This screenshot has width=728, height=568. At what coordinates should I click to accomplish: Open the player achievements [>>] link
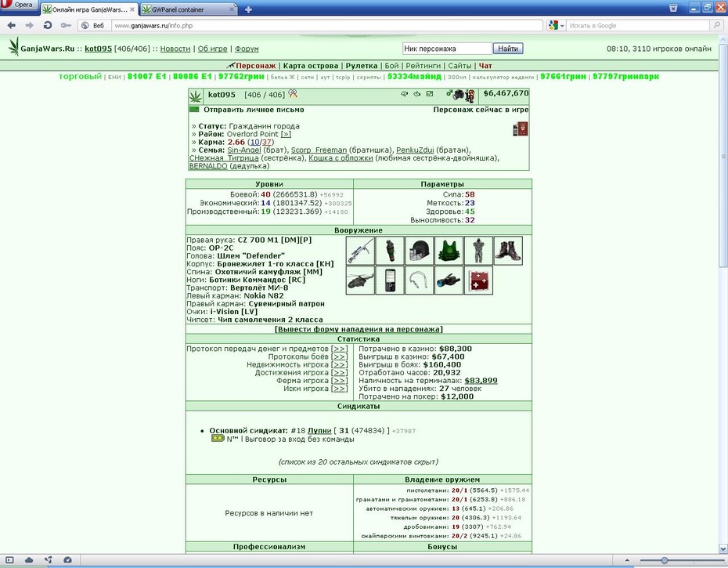(340, 373)
